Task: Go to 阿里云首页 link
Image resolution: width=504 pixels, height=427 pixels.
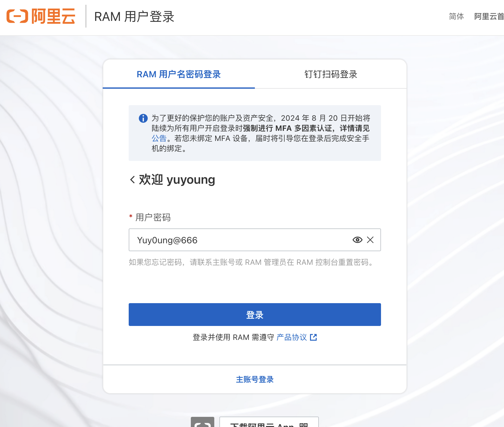Action: (x=489, y=16)
